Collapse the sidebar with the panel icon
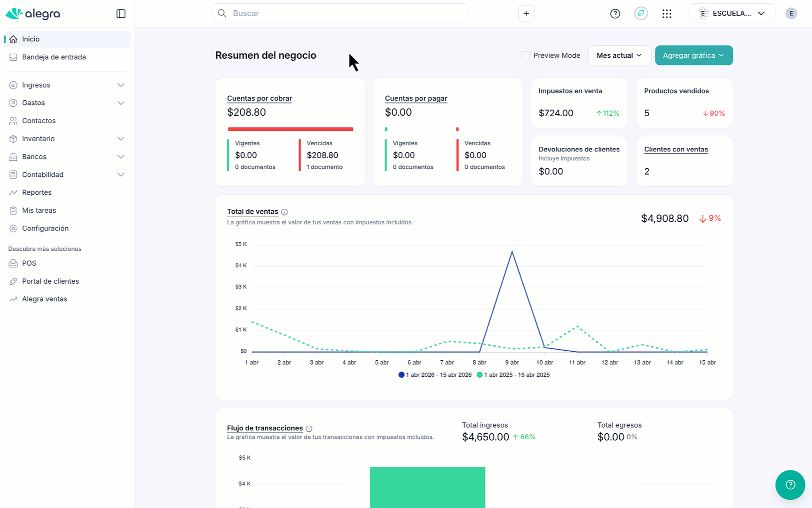Viewport: 812px width, 508px height. (x=121, y=14)
